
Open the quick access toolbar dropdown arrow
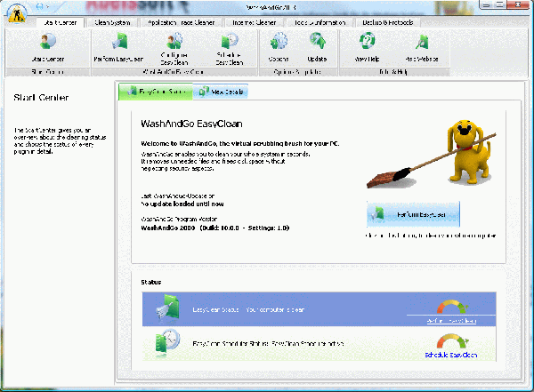[48, 6]
